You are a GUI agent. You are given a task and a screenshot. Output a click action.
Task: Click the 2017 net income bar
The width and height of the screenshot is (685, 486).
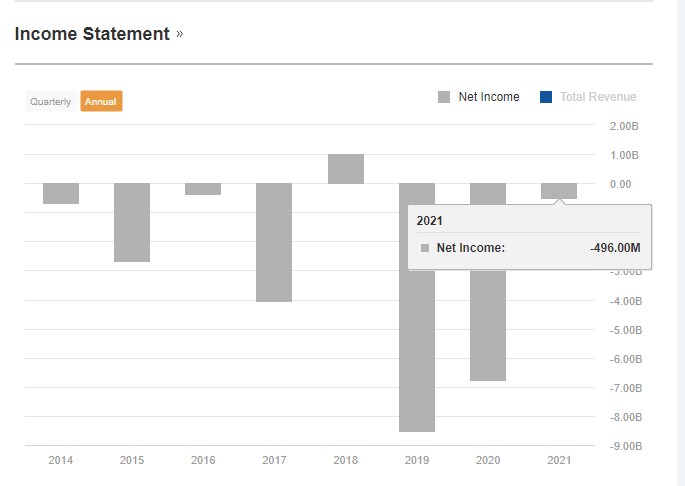[274, 242]
